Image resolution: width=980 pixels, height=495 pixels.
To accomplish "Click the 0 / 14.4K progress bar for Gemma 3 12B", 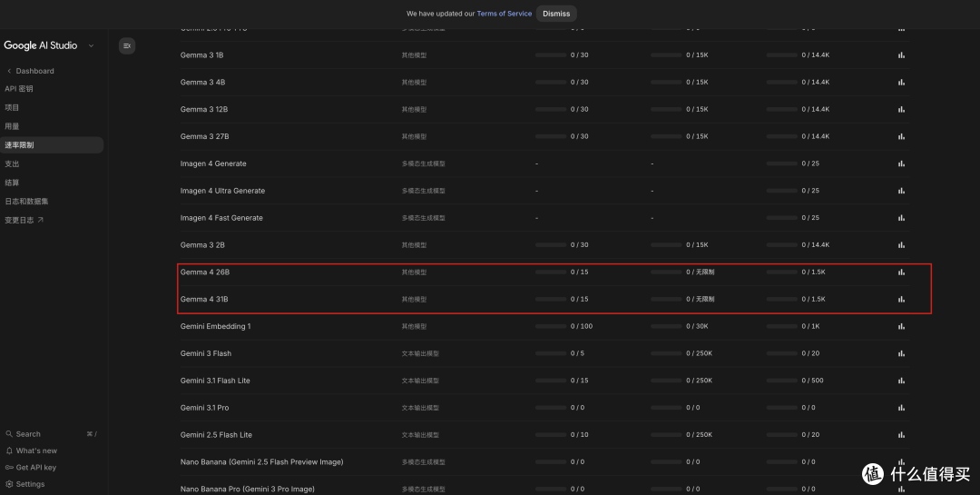I will pyautogui.click(x=782, y=109).
